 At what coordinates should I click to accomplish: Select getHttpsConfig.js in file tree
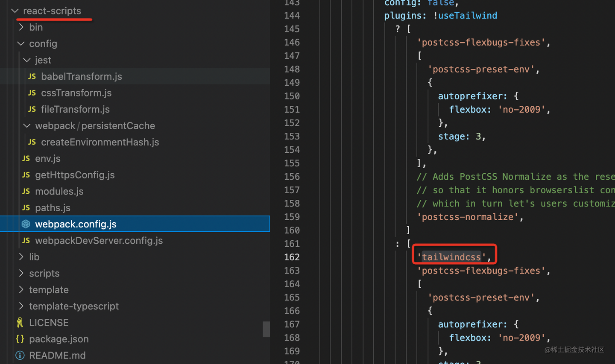pyautogui.click(x=75, y=175)
